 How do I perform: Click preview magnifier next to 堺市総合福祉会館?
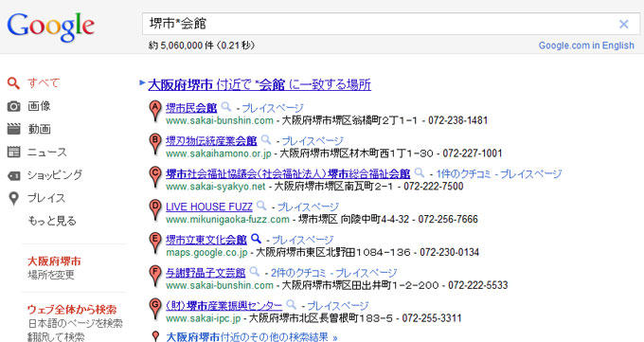420,173
